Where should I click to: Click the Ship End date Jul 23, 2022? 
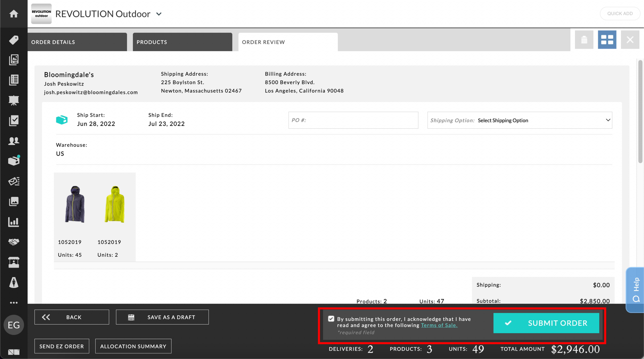pyautogui.click(x=166, y=124)
